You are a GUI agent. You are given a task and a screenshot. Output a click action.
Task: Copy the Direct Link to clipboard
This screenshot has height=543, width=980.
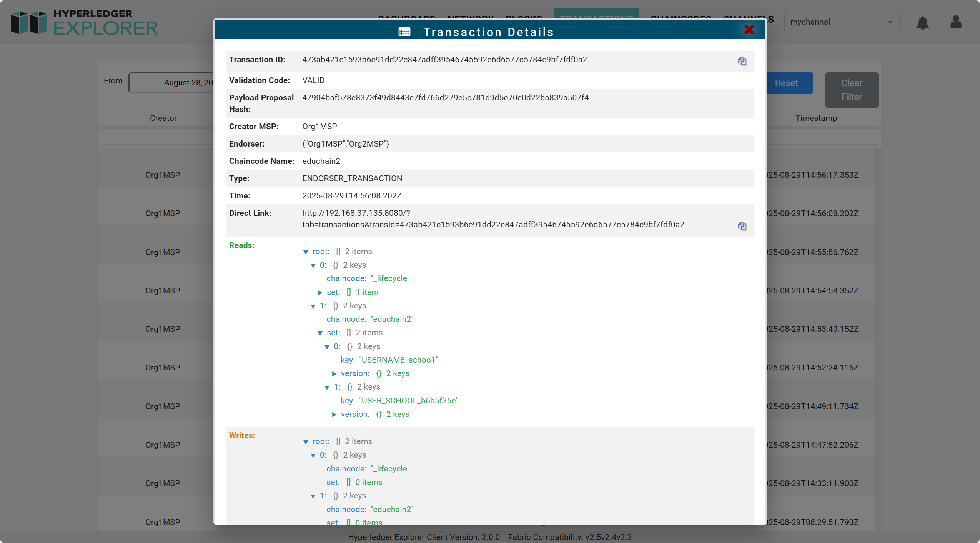(x=742, y=226)
